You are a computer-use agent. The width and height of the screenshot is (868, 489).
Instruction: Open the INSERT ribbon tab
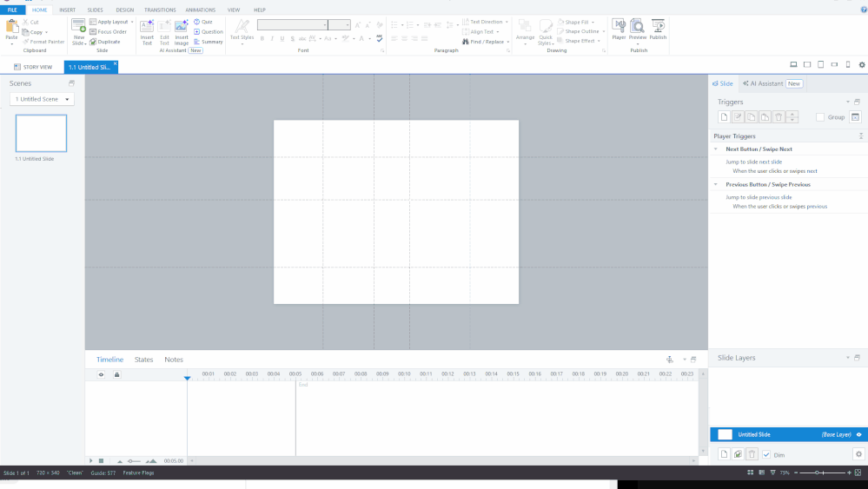[x=68, y=10]
